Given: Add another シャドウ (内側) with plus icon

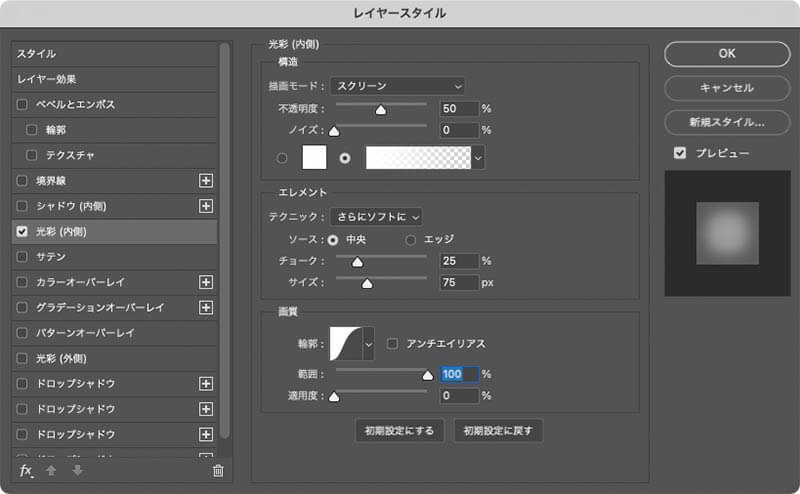Looking at the screenshot, I should click(206, 206).
